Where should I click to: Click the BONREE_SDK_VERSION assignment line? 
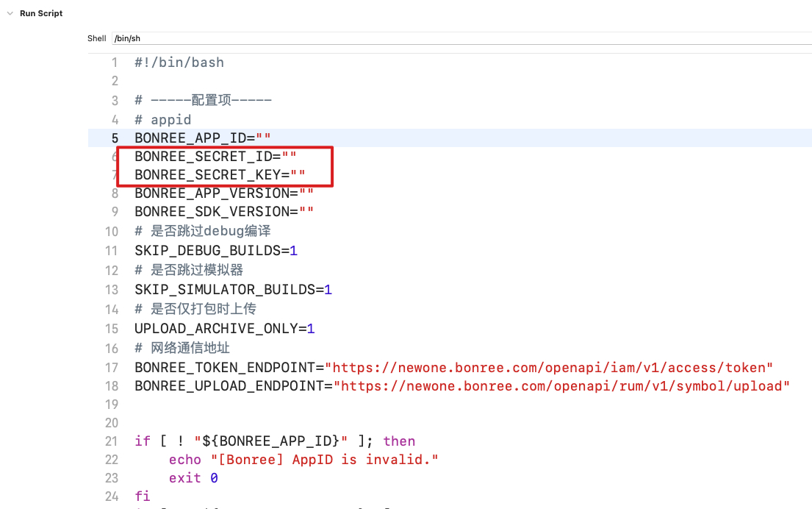[224, 212]
